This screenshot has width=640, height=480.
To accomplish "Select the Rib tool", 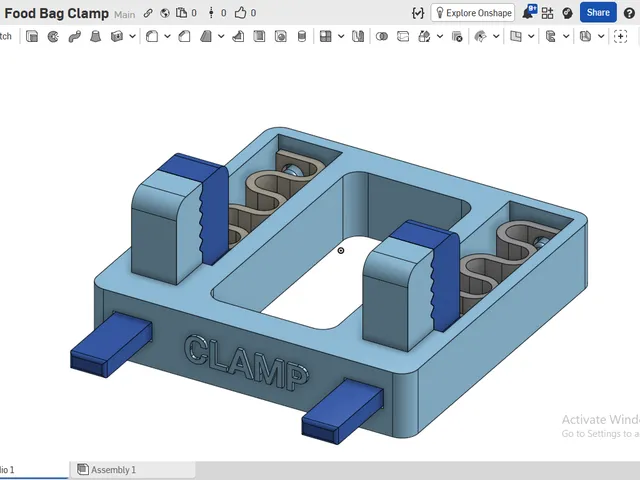I will coord(238,37).
